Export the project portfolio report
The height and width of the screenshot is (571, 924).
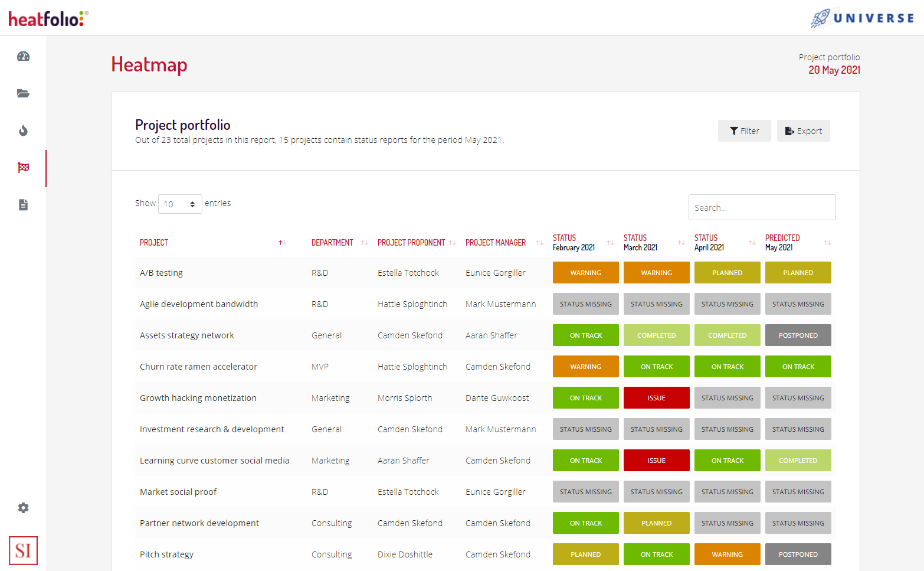tap(803, 130)
